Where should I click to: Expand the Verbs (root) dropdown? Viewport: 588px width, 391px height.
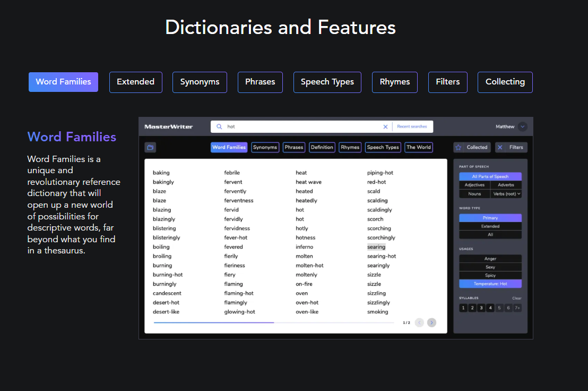tap(506, 194)
